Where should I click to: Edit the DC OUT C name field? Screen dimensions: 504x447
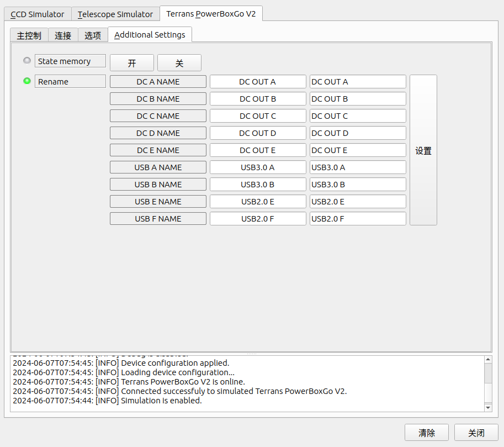click(358, 116)
